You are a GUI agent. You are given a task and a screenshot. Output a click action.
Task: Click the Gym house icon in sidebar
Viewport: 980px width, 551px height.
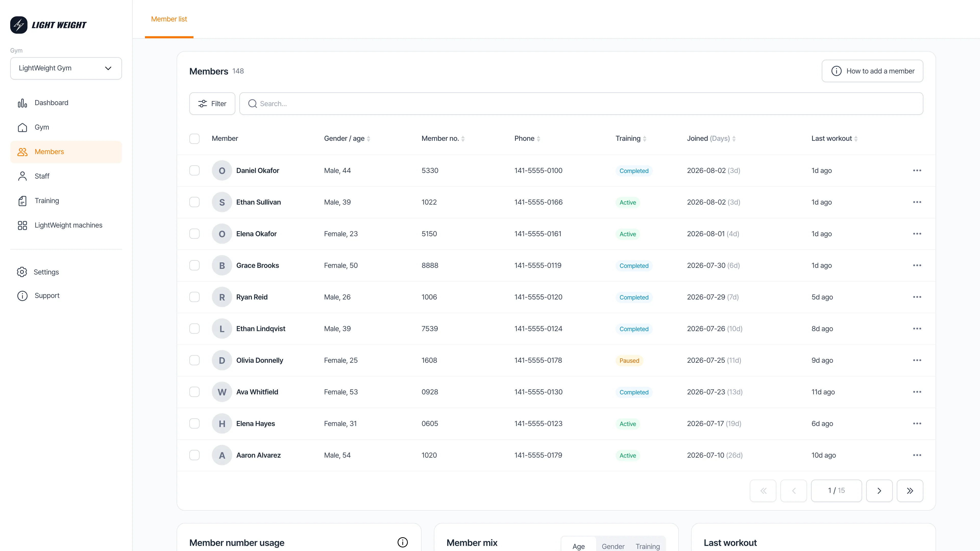[x=22, y=127]
